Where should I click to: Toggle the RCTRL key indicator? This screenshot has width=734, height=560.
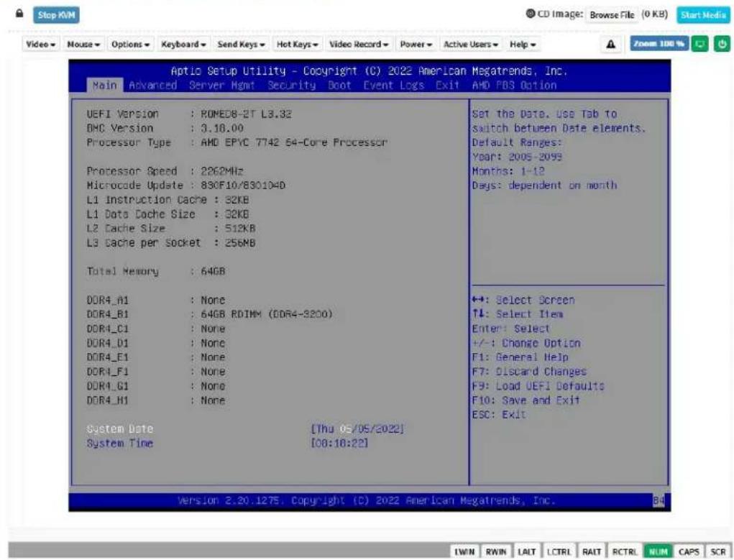pos(625,551)
